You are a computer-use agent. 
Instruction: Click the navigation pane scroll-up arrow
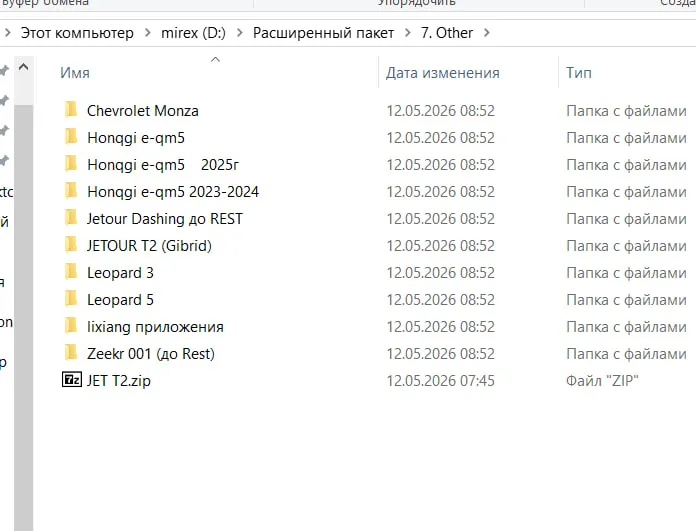(x=24, y=67)
